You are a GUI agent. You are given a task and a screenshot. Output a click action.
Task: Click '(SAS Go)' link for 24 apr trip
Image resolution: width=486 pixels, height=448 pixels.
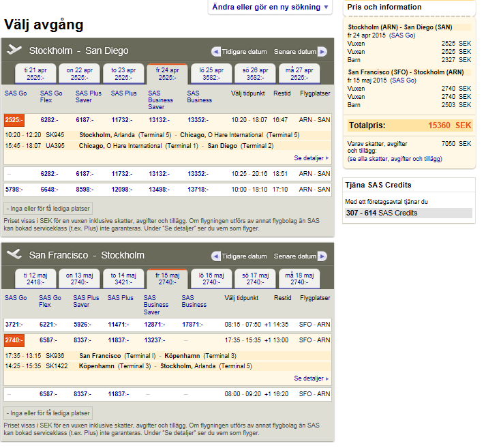(x=402, y=35)
